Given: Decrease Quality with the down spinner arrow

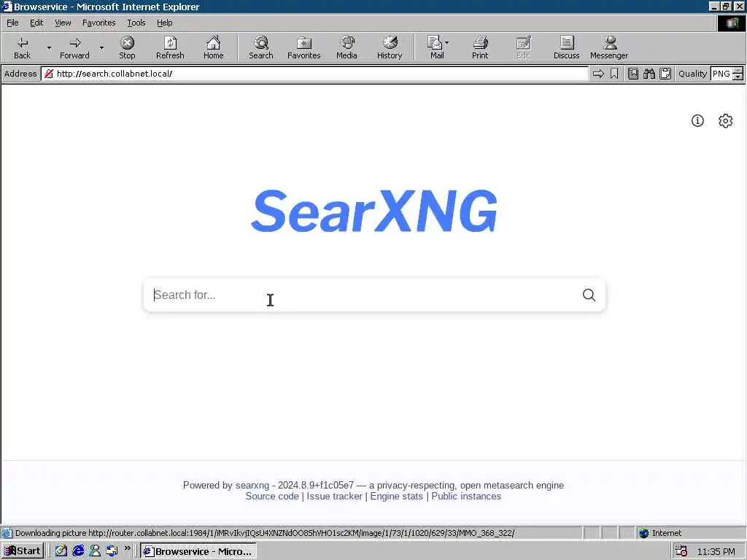Looking at the screenshot, I should click(738, 77).
